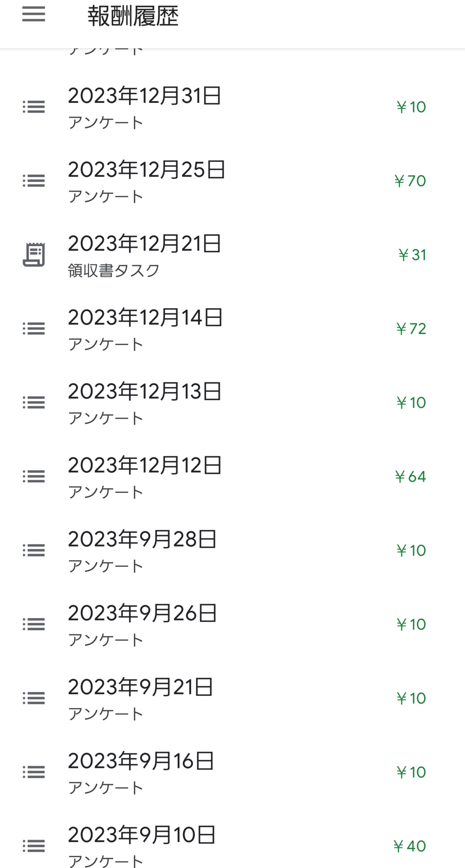
Task: Tap the 報酬履歴 page title
Action: [133, 16]
